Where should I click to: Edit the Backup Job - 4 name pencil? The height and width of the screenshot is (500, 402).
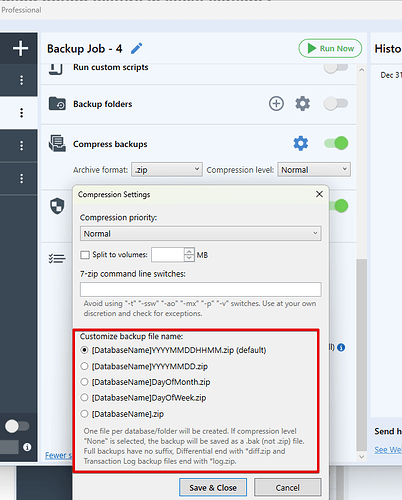[137, 49]
